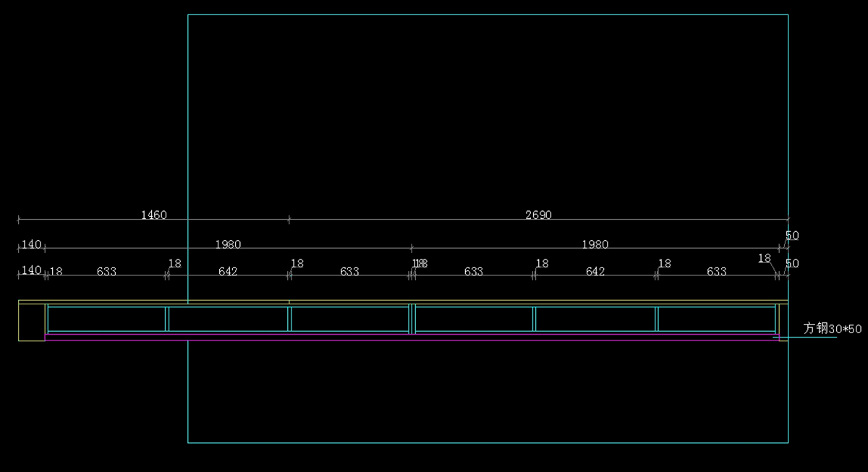Click the 2690 dimension text
This screenshot has height=472, width=868.
[x=538, y=215]
